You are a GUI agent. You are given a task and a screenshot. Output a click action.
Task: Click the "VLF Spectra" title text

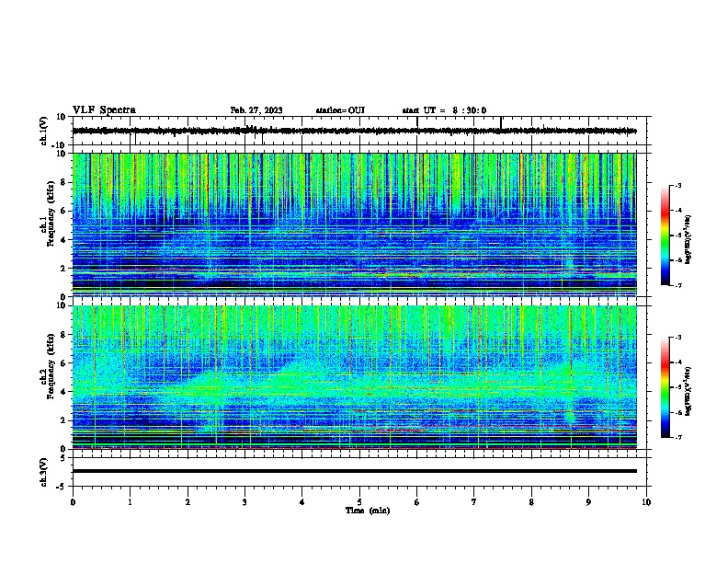[104, 110]
